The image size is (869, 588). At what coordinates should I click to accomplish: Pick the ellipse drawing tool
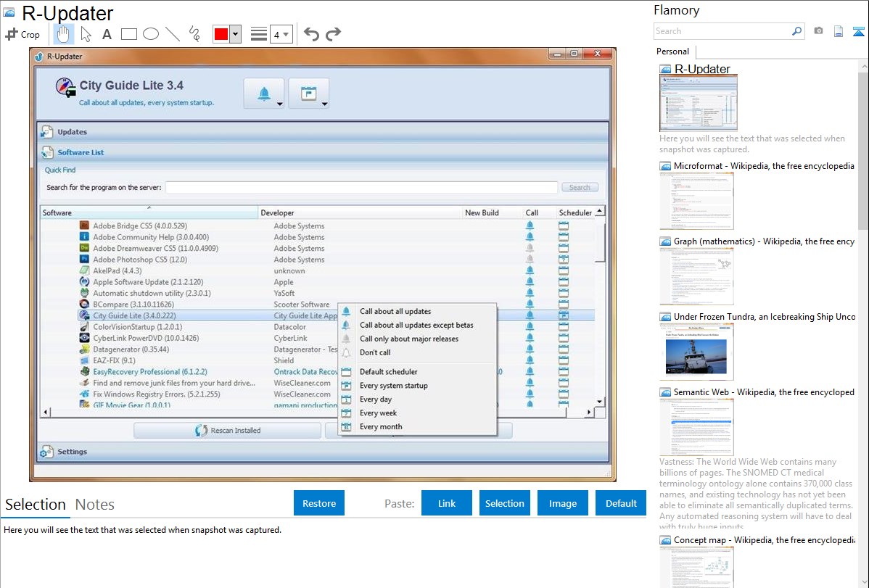(151, 34)
